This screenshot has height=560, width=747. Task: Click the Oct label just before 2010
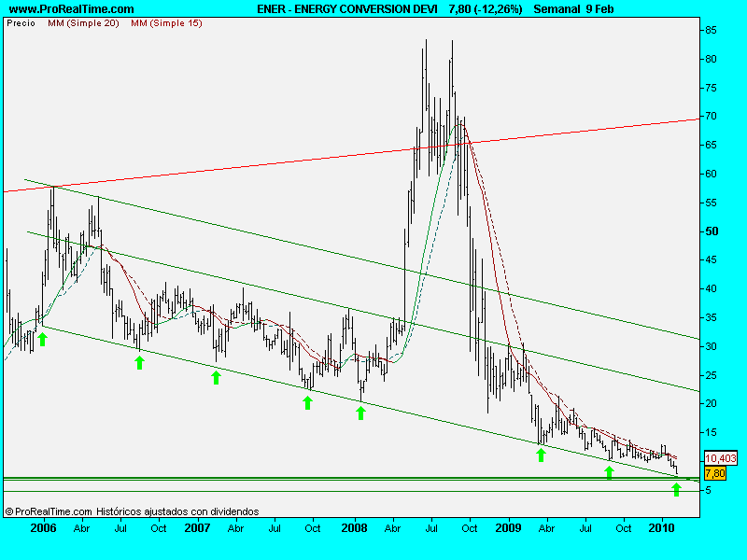(623, 528)
